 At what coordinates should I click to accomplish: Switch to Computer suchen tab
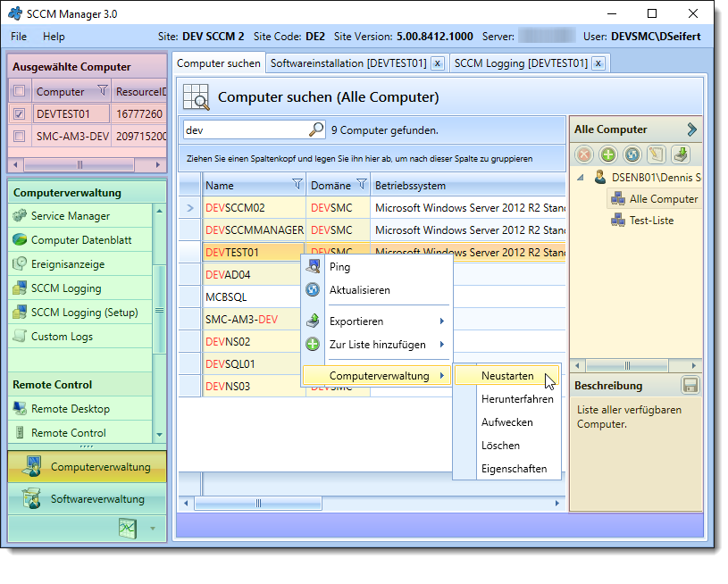(x=219, y=63)
